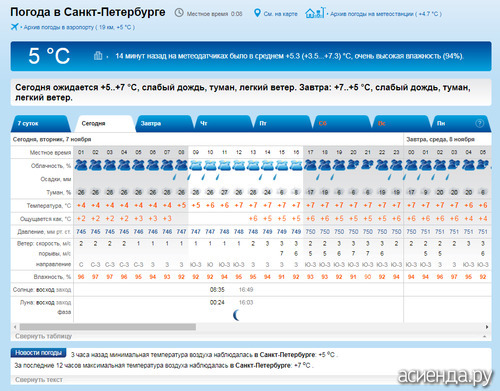Click the precipitation drop icon at hour 14
Image resolution: width=500 pixels, height=391 pixels.
point(261,177)
